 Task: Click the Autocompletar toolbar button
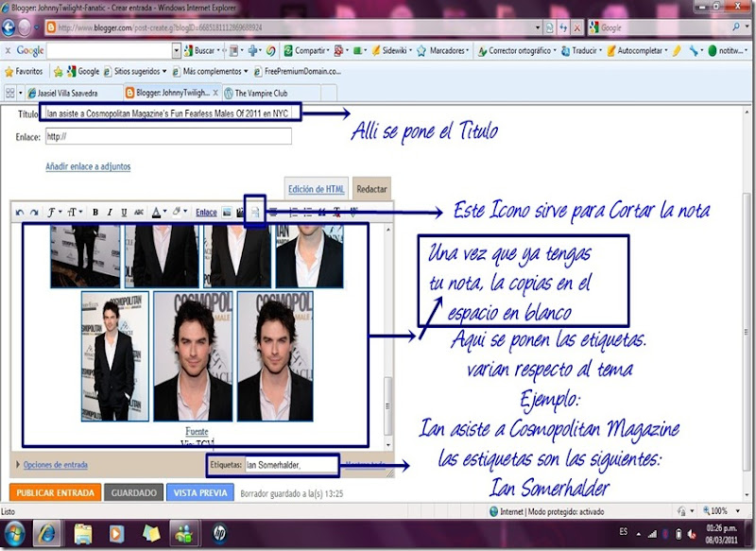[637, 50]
